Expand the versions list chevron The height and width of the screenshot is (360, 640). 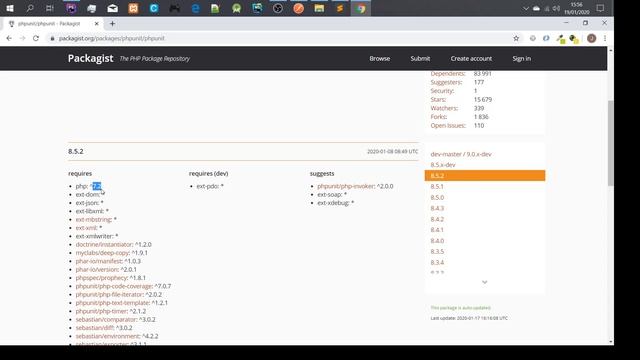pyautogui.click(x=484, y=282)
